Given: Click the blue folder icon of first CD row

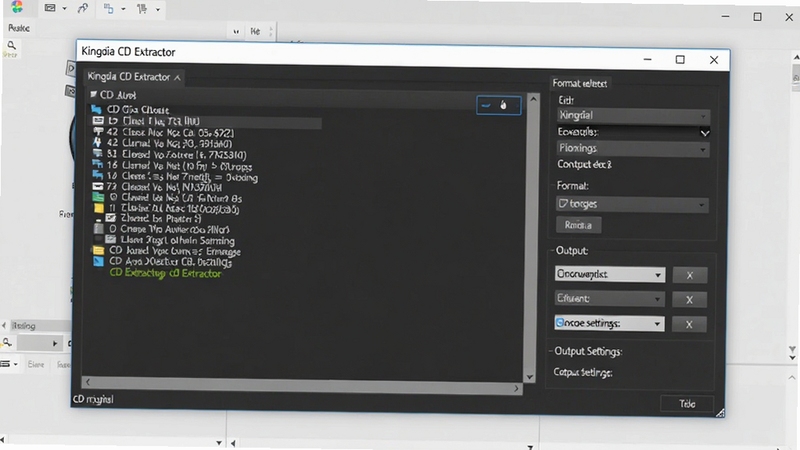Looking at the screenshot, I should (x=96, y=109).
